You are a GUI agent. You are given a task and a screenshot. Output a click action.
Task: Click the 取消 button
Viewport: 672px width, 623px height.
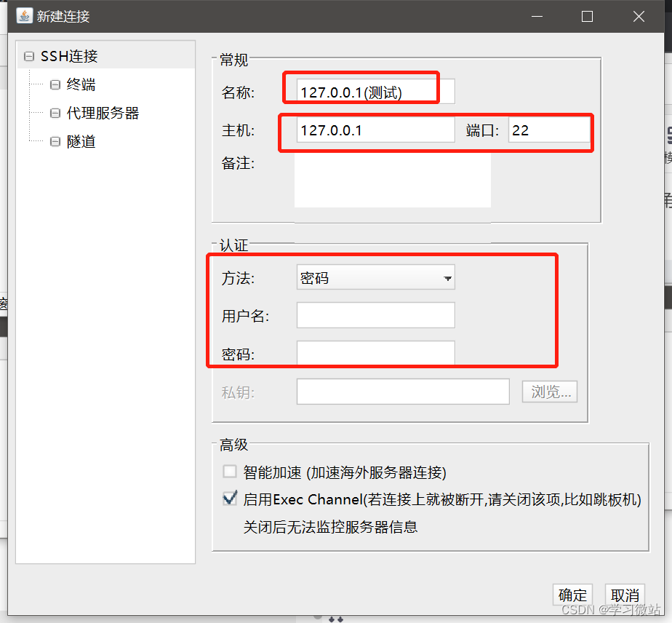(x=625, y=595)
